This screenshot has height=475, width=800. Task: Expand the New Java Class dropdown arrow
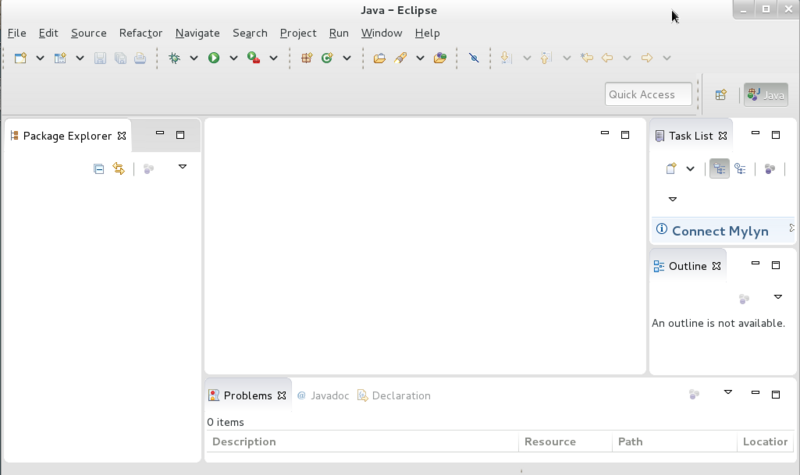pyautogui.click(x=347, y=58)
